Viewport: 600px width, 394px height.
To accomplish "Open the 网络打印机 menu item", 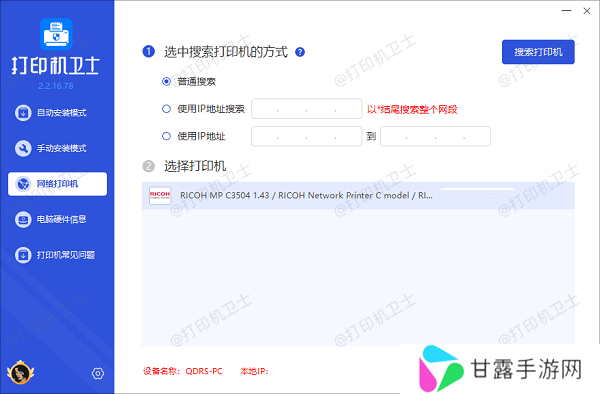I will coord(57,184).
